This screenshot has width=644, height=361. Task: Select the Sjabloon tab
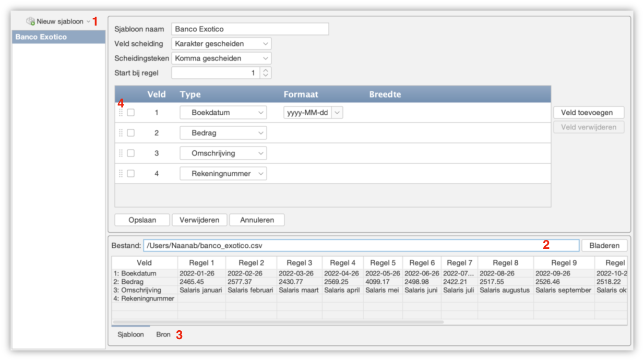pyautogui.click(x=129, y=334)
